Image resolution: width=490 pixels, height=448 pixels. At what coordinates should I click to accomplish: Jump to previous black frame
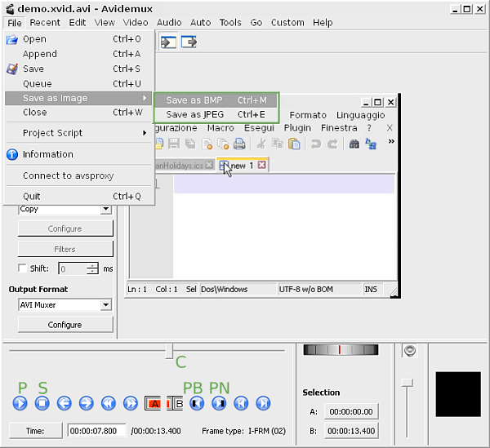pyautogui.click(x=197, y=403)
